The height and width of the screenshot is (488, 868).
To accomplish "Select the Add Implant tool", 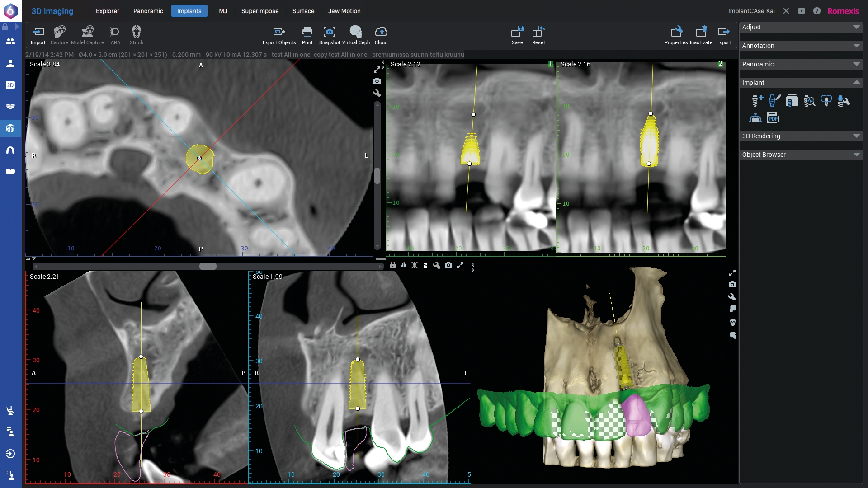I will [758, 101].
